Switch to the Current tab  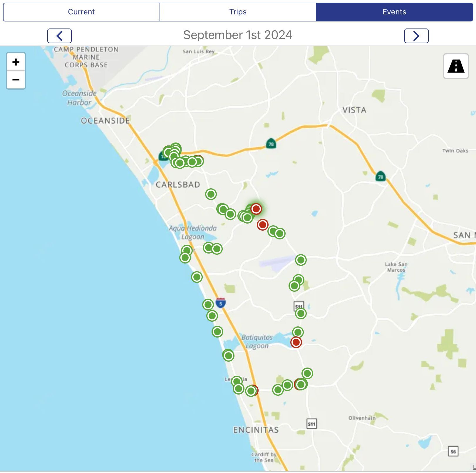pos(81,12)
